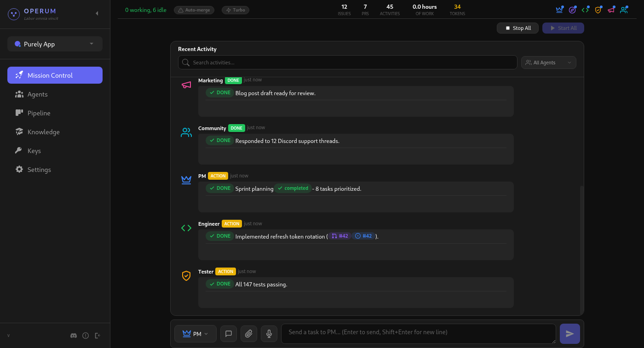Open the purple Explorer compass icon
Screen dimensions: 644x348
[x=572, y=9]
